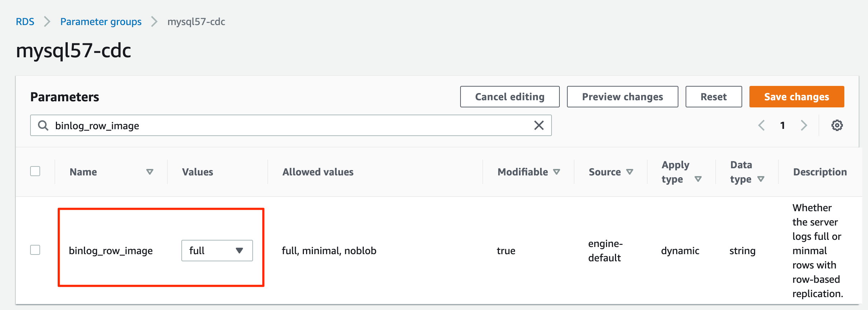The height and width of the screenshot is (310, 868).
Task: Reset the parameter values
Action: coord(714,97)
